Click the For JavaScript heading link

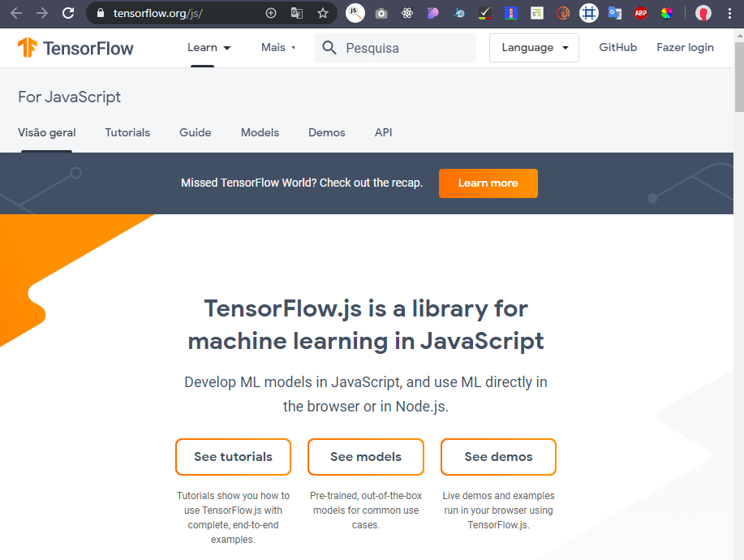[69, 97]
